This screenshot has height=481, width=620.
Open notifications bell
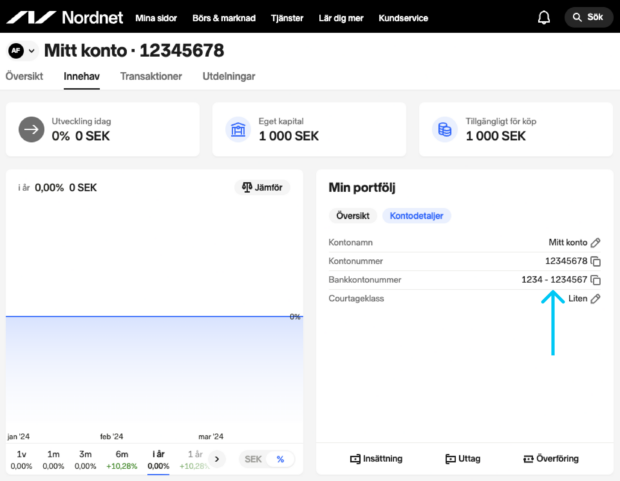(544, 17)
